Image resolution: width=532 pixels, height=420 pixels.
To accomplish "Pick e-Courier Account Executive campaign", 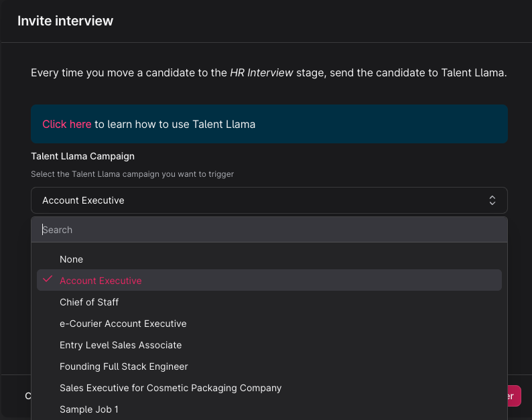I will coord(269,324).
